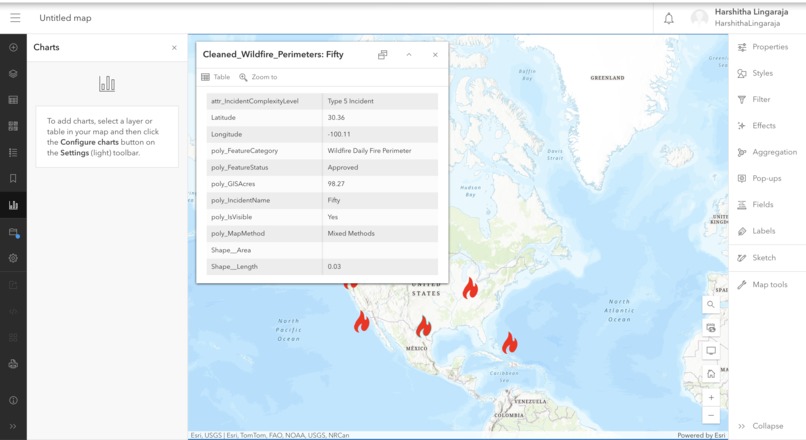The width and height of the screenshot is (806, 440).
Task: Select the Charts icon in dark toolbar
Action: 13,205
